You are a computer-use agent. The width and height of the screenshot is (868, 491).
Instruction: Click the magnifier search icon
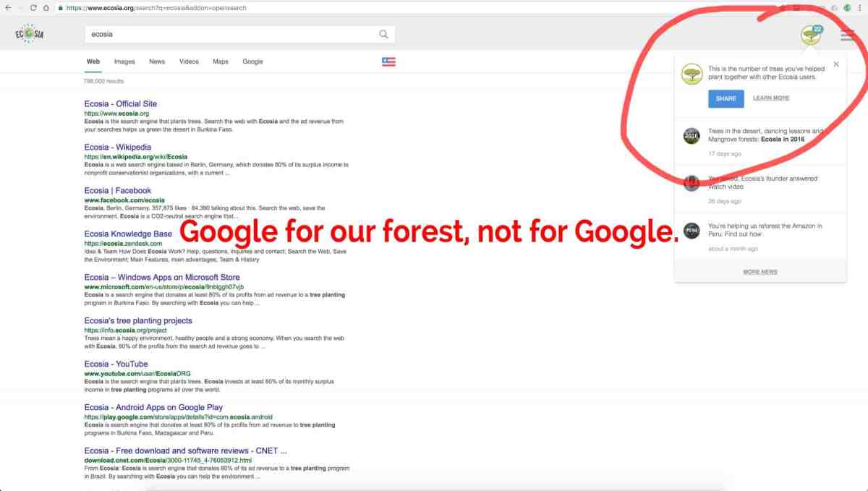383,34
